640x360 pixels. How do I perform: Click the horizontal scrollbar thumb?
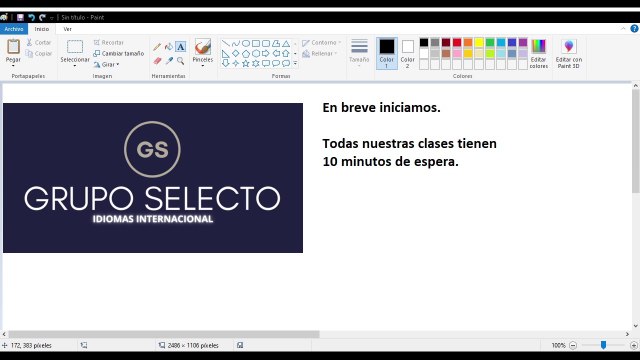(x=164, y=334)
